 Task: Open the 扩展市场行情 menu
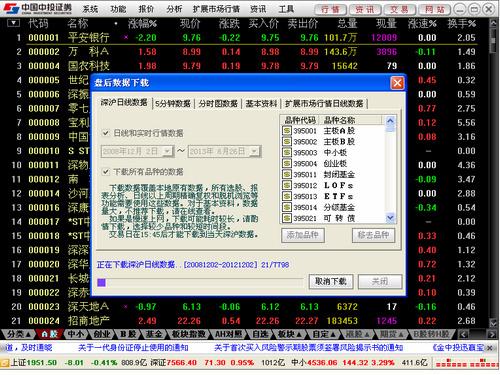[x=216, y=9]
